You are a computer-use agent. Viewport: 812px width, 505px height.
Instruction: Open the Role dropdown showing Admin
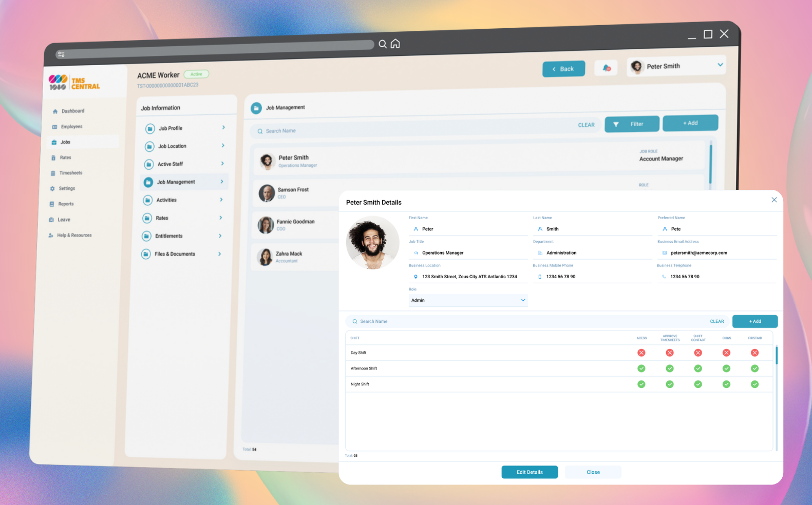click(x=467, y=300)
